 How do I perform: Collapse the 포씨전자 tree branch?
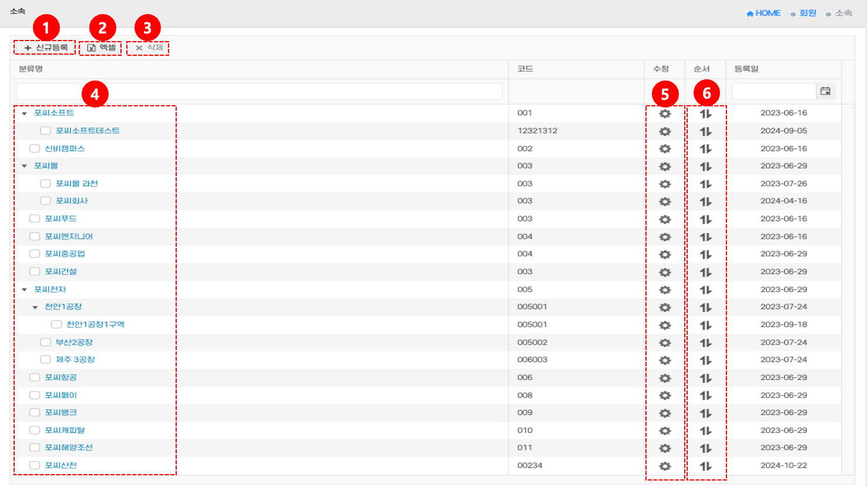coord(24,290)
